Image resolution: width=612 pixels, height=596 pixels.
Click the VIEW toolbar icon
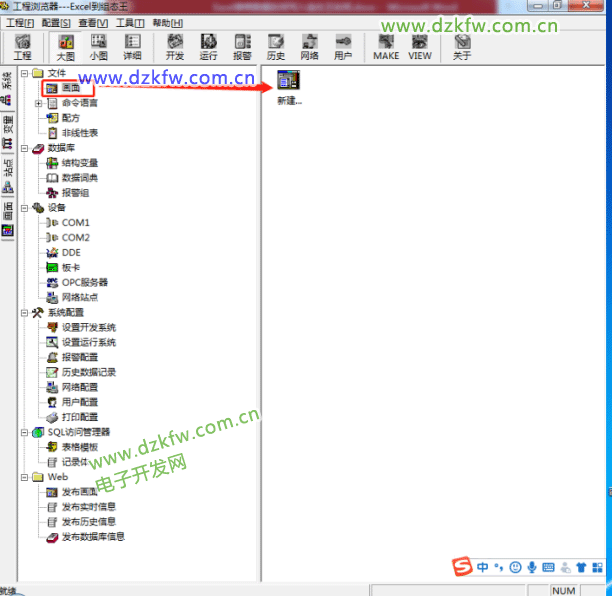pos(420,47)
